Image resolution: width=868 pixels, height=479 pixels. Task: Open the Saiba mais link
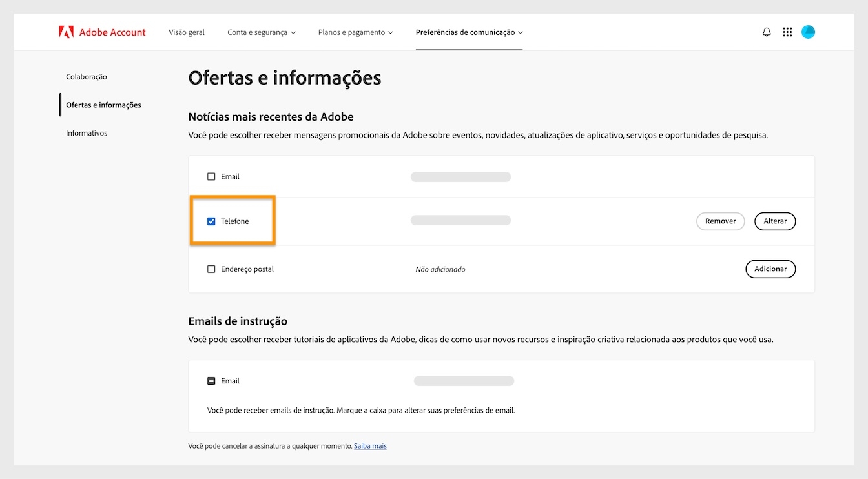click(370, 445)
